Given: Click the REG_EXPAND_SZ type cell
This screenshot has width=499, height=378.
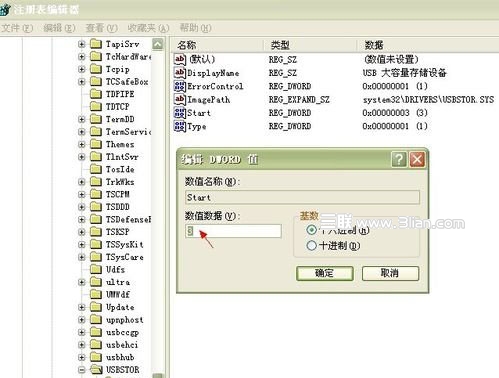Looking at the screenshot, I should pyautogui.click(x=299, y=99).
